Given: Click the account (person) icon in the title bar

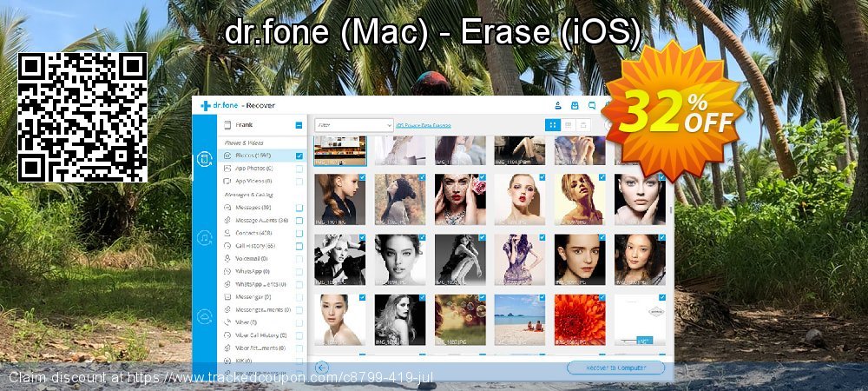Looking at the screenshot, I should coord(558,106).
